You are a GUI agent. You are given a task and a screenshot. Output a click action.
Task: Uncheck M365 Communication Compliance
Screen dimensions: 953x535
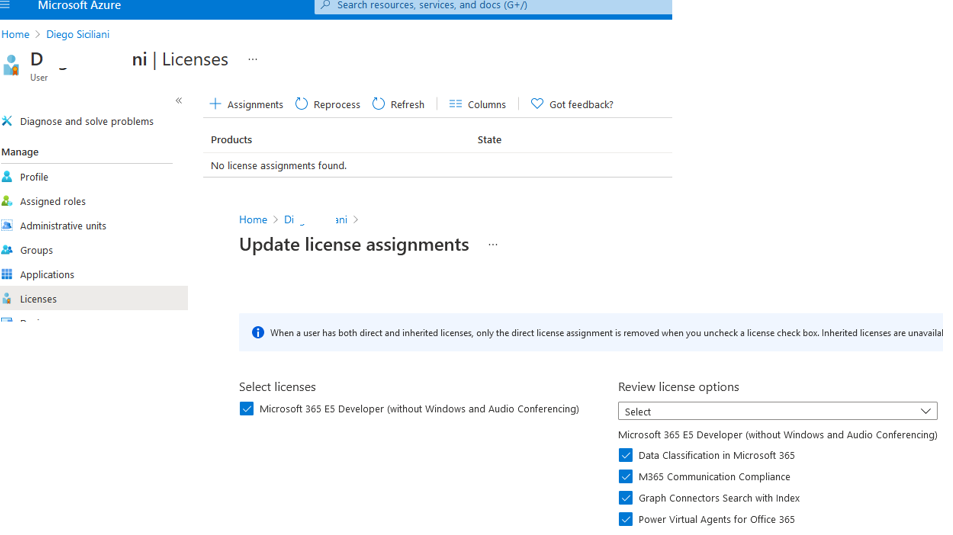pos(625,477)
